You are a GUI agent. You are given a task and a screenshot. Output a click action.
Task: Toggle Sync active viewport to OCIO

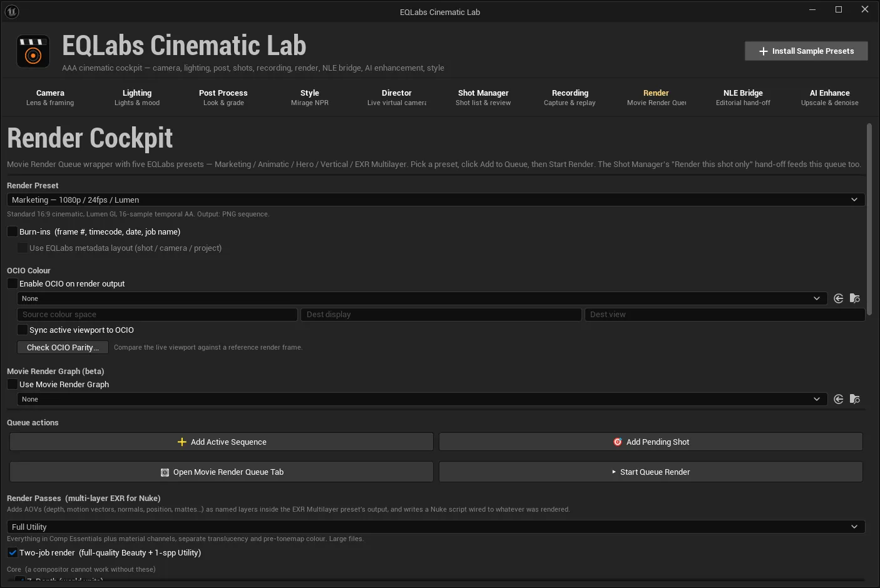coord(23,330)
